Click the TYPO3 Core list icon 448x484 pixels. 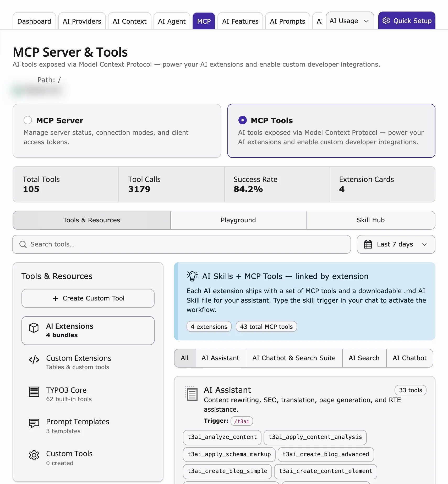pyautogui.click(x=34, y=392)
